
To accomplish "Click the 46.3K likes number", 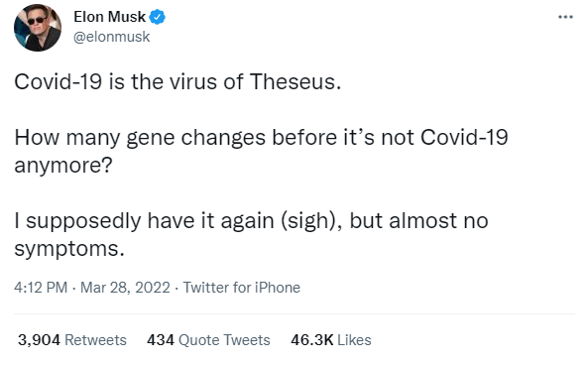I will (x=312, y=340).
